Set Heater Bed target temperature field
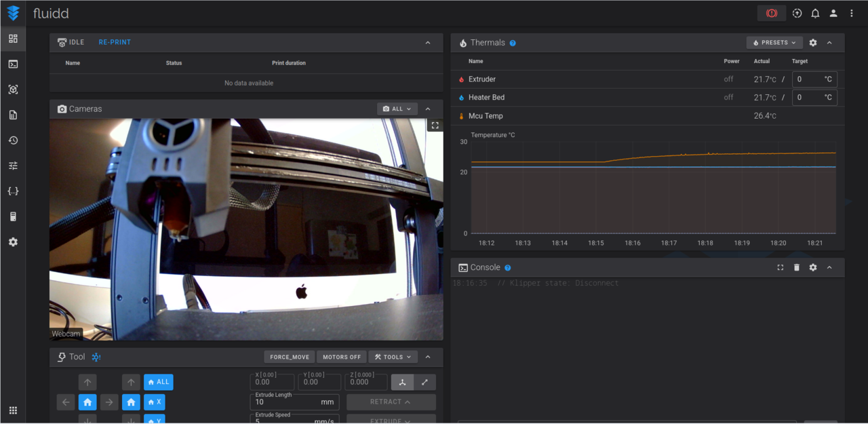 [814, 98]
